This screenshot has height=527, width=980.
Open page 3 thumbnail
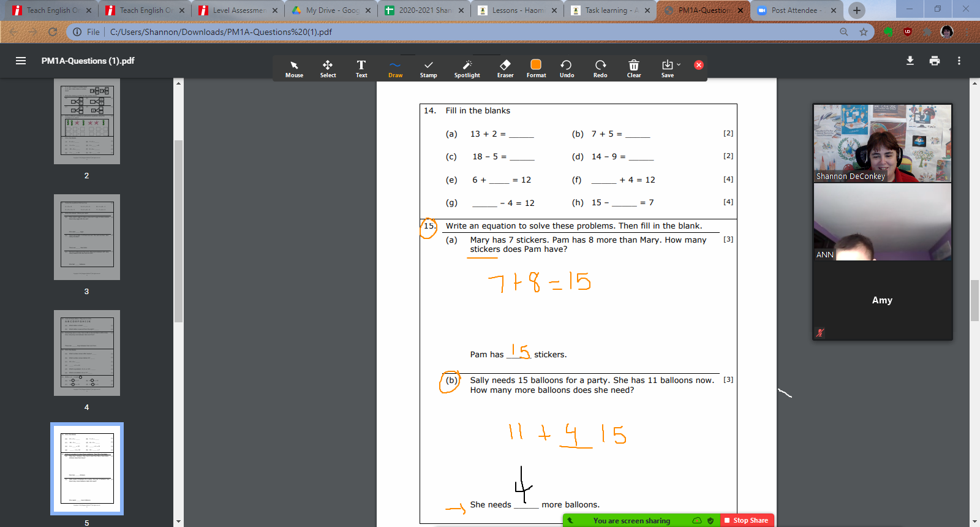point(87,237)
